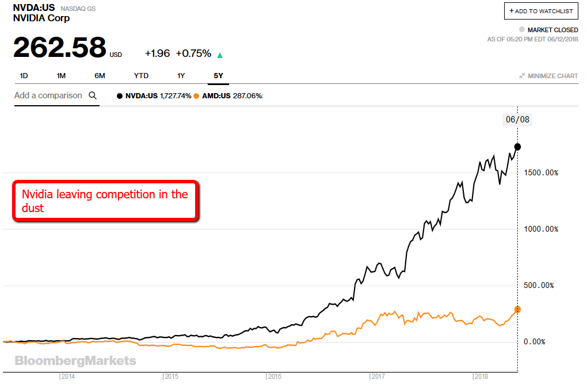Viewport: 587px width, 392px height.
Task: Switch chart to YTD range
Action: coord(141,76)
